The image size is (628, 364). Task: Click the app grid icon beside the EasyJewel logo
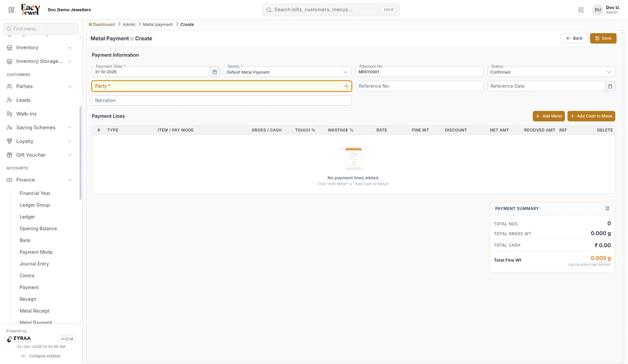click(11, 10)
